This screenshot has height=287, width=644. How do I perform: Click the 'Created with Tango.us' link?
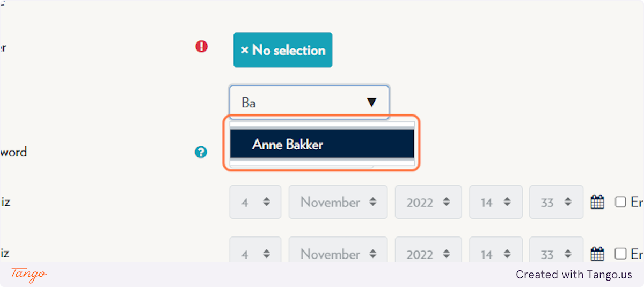[x=574, y=275]
